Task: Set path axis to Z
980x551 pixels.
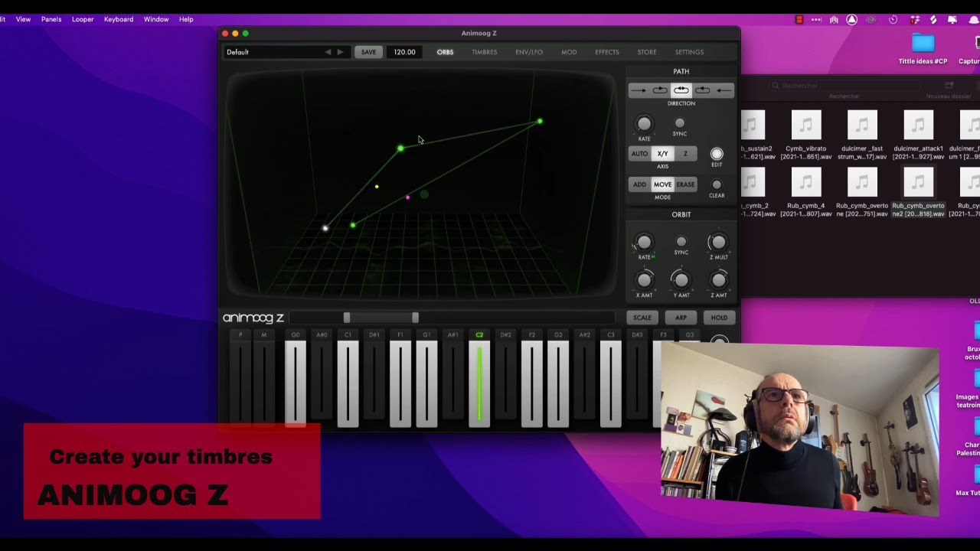Action: click(x=685, y=154)
